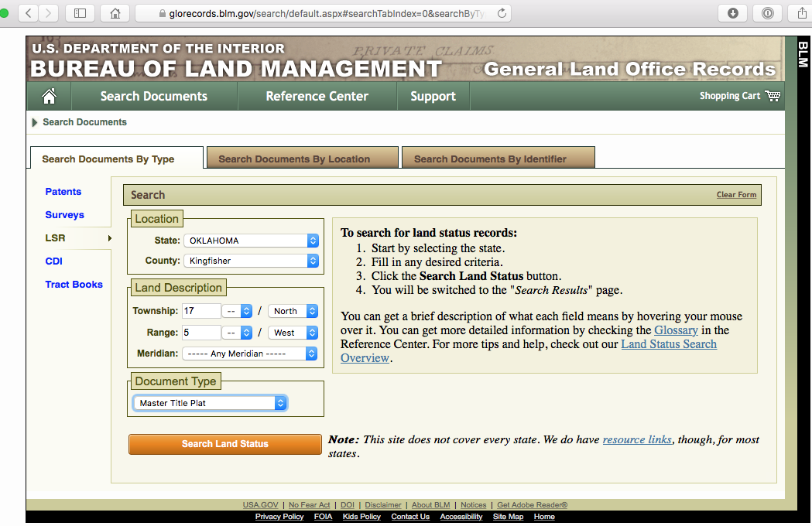Click the Range number field

(201, 333)
